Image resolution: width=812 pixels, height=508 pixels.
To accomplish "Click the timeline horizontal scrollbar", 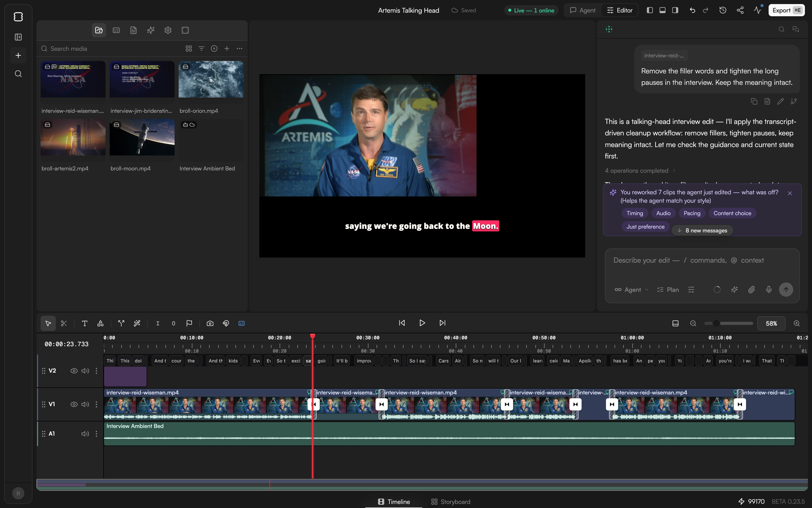I will [422, 485].
